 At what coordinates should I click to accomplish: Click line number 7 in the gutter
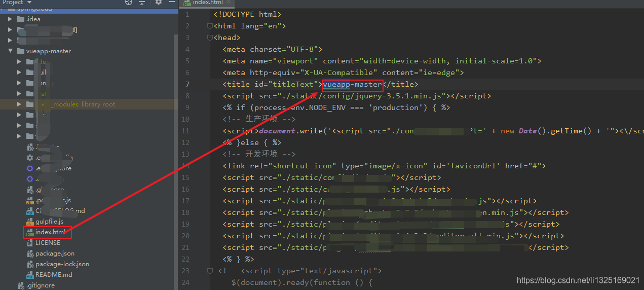pos(187,84)
